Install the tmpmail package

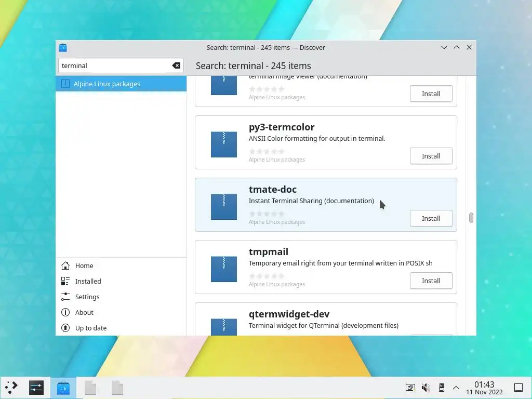(x=431, y=281)
